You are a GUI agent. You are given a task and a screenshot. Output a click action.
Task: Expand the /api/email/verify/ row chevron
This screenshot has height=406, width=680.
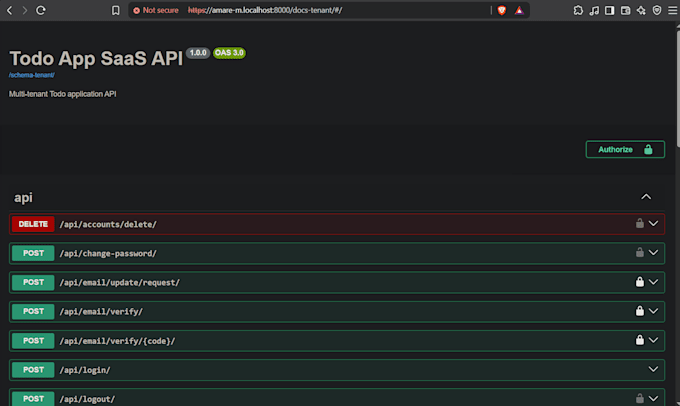(x=653, y=311)
